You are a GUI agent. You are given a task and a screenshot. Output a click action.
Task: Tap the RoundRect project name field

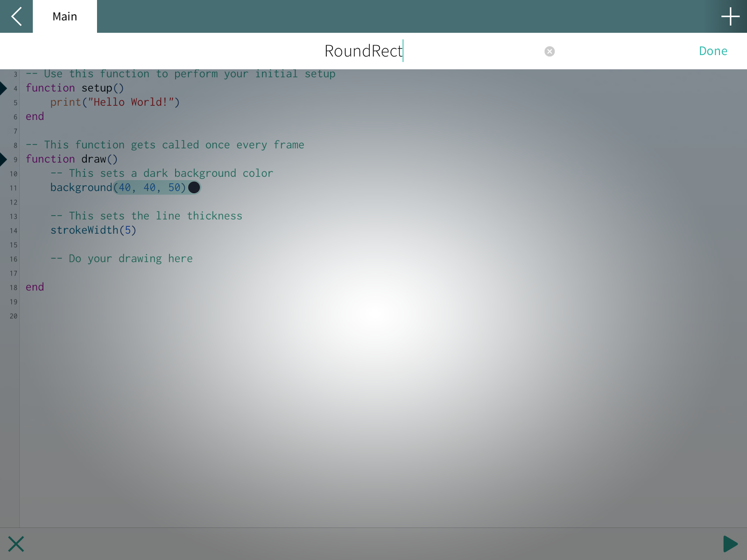tap(364, 51)
